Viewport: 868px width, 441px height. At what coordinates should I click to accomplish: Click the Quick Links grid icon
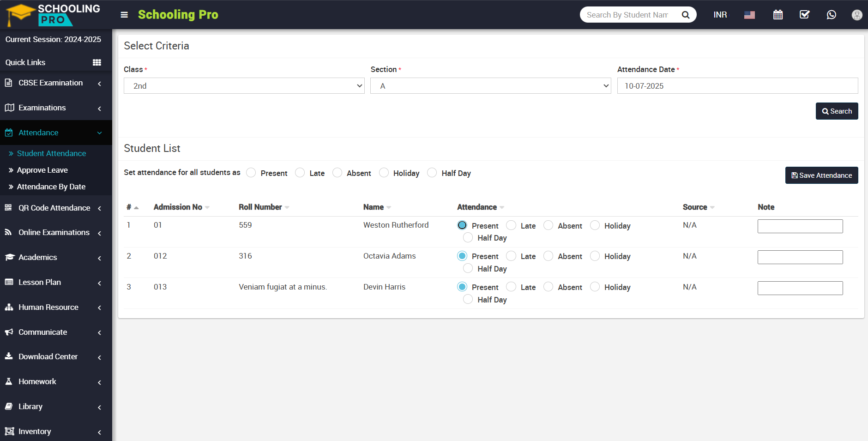97,62
